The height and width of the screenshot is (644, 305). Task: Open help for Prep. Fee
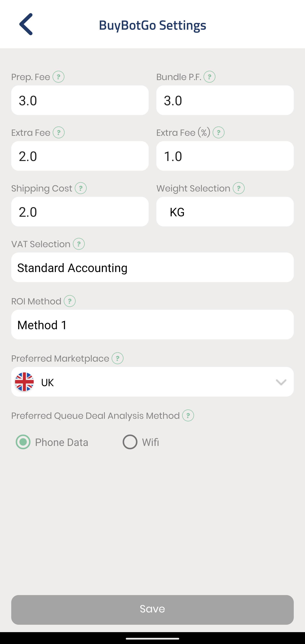(x=58, y=77)
